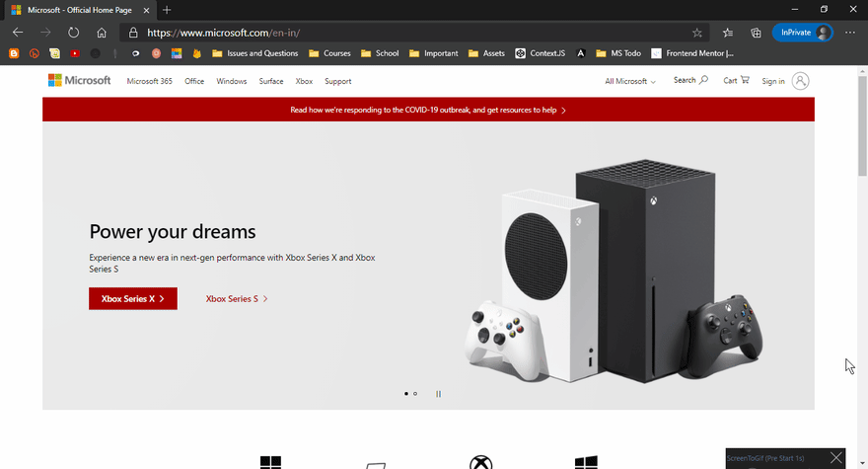Select the first carousel slide dot
The image size is (868, 469).
pyautogui.click(x=406, y=394)
